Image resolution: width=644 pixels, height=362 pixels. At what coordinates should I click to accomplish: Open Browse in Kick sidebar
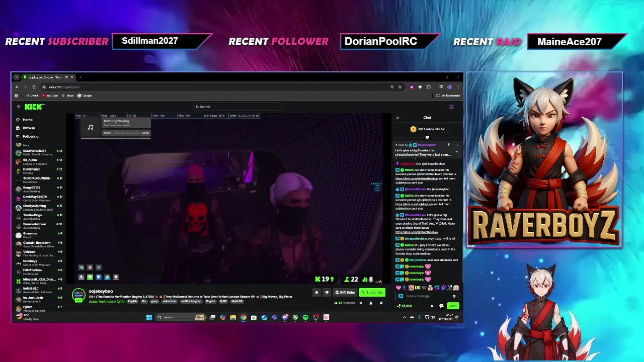tap(25, 128)
